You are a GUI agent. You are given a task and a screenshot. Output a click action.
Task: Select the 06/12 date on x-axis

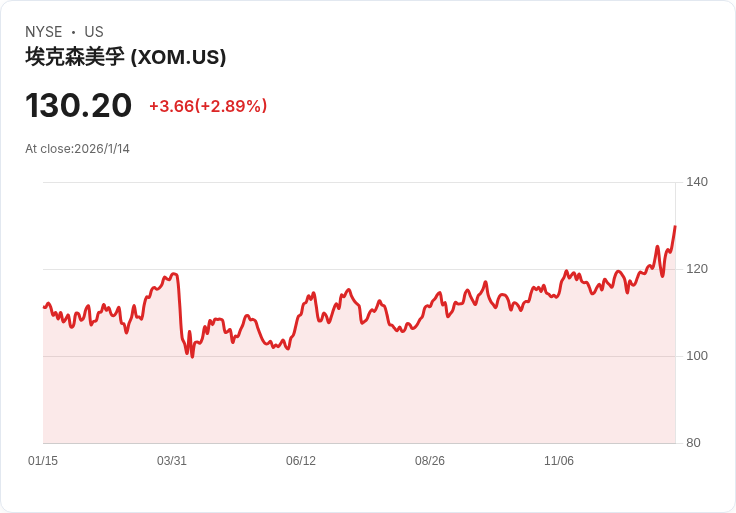(301, 461)
